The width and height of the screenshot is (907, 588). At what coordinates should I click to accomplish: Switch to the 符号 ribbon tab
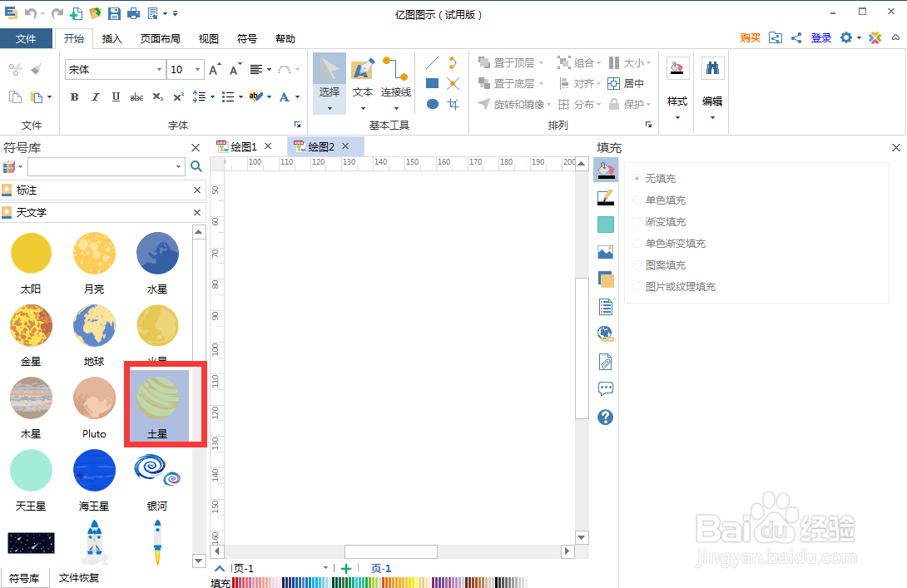pyautogui.click(x=247, y=38)
